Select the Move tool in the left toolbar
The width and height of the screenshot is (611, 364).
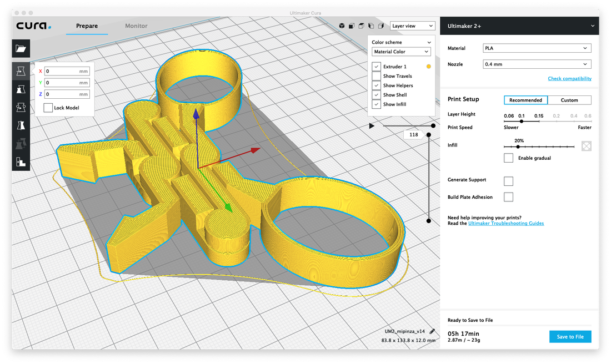(21, 71)
